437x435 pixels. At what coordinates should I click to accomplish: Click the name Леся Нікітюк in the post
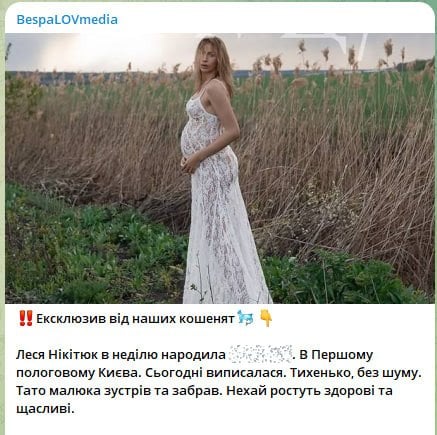[x=57, y=355]
